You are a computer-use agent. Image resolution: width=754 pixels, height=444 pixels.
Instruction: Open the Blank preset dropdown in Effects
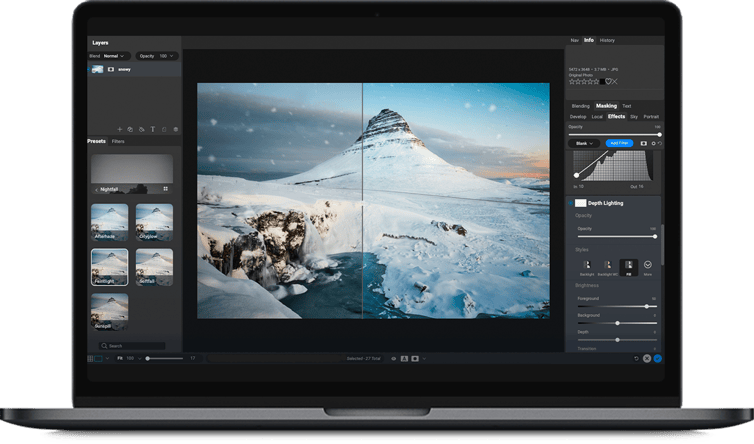tap(585, 143)
